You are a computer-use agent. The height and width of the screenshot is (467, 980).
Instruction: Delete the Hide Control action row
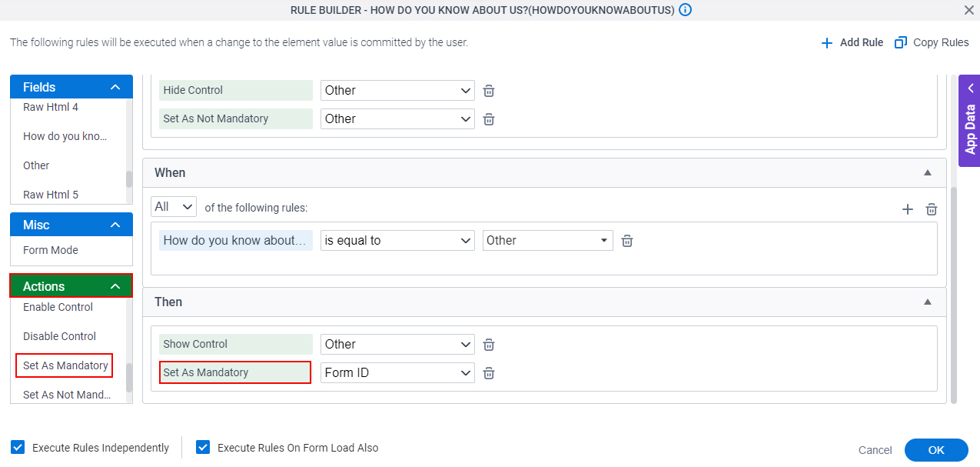tap(489, 91)
